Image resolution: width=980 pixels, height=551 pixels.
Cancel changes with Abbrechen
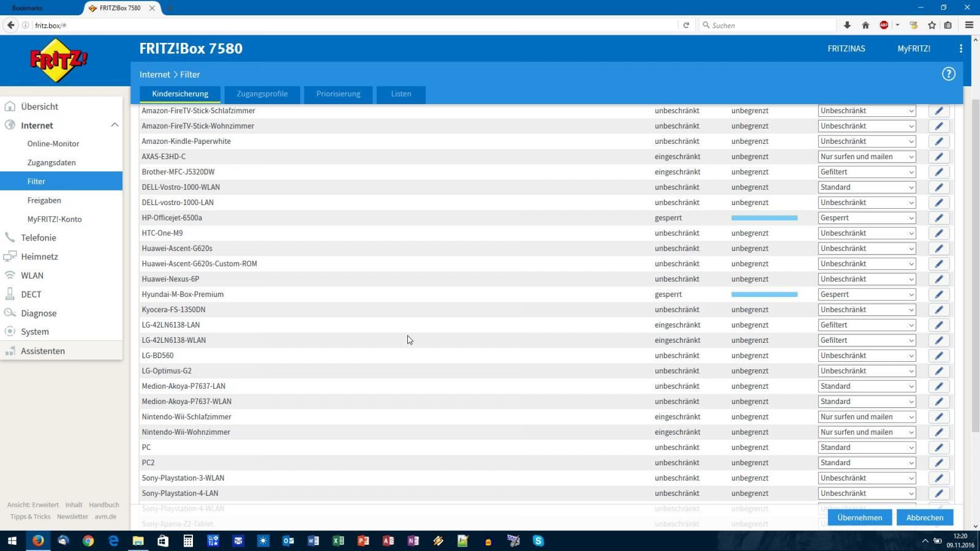click(925, 517)
